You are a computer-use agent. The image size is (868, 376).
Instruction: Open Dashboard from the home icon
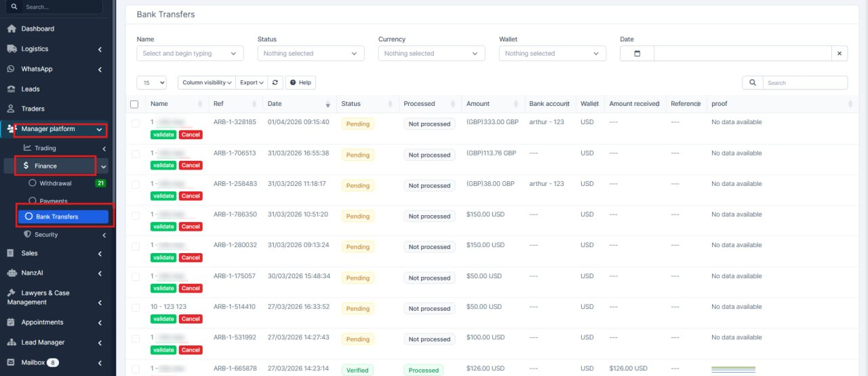pyautogui.click(x=12, y=29)
